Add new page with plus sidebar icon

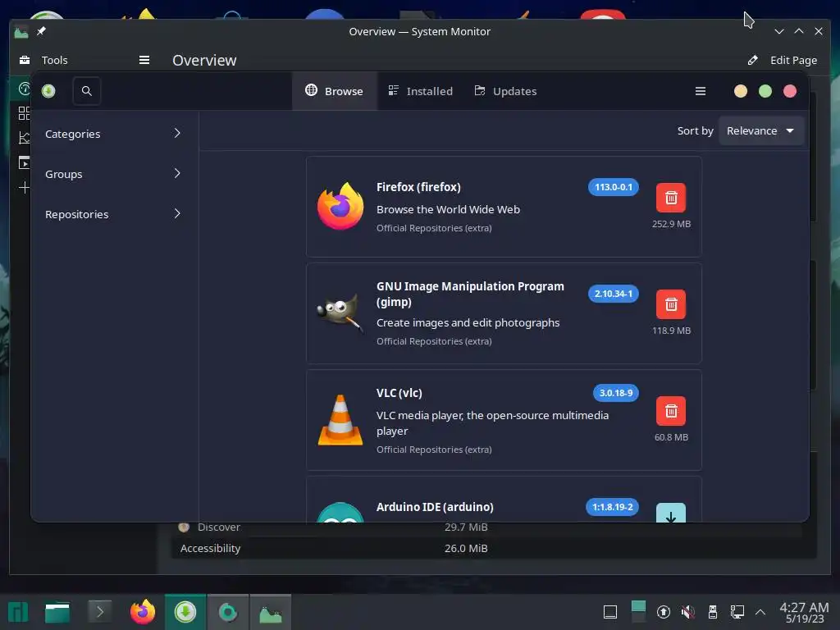click(x=24, y=188)
